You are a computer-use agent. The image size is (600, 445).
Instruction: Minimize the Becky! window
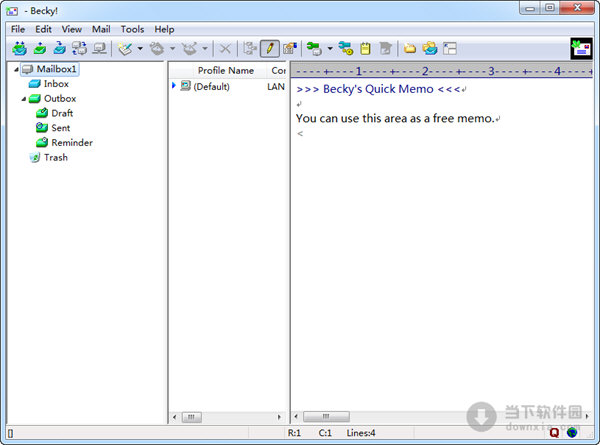coord(530,8)
